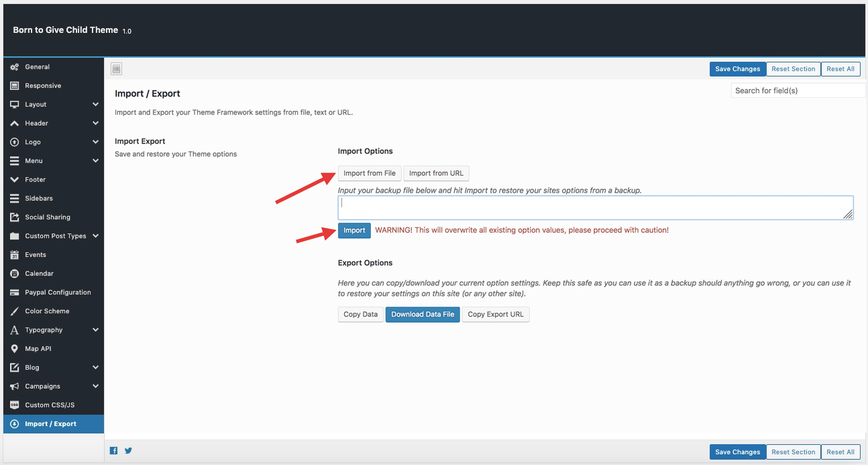868x465 pixels.
Task: Click the Events calendar icon
Action: (15, 255)
